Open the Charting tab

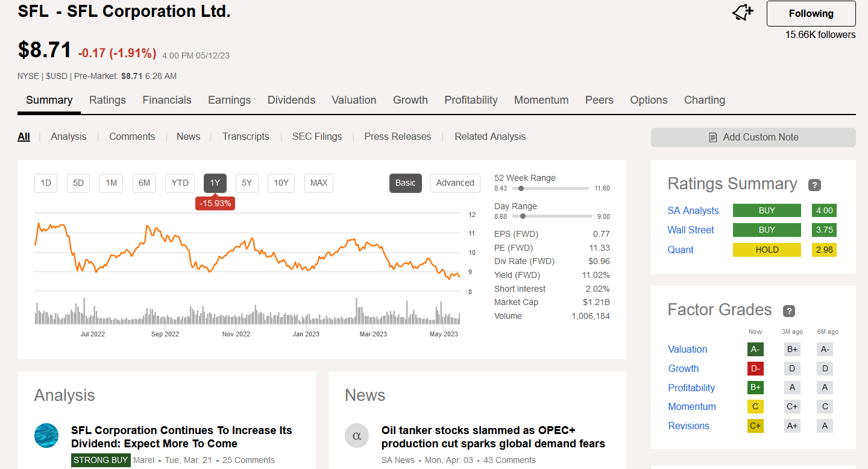[x=705, y=100]
